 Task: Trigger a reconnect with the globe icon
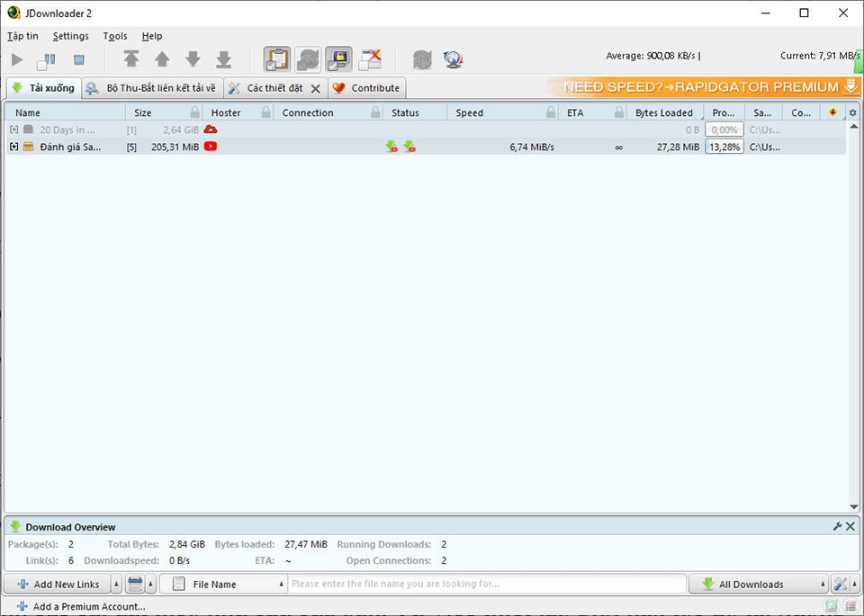(454, 59)
